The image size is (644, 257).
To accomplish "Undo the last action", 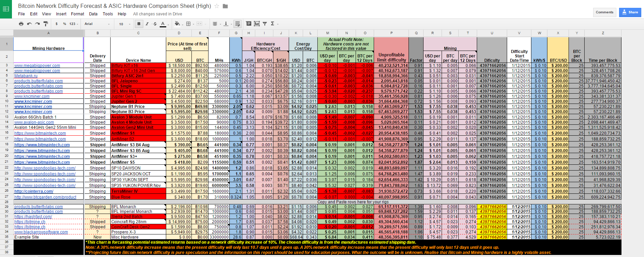I will tap(29, 24).
